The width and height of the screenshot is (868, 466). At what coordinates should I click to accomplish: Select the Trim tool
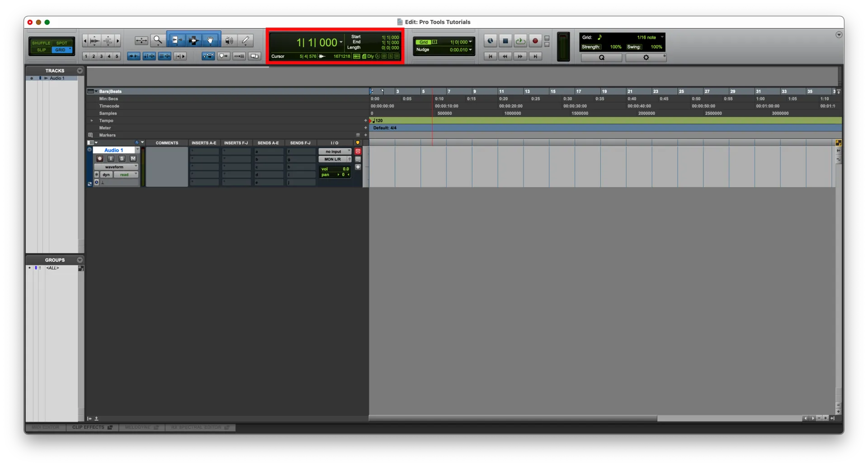pos(176,40)
